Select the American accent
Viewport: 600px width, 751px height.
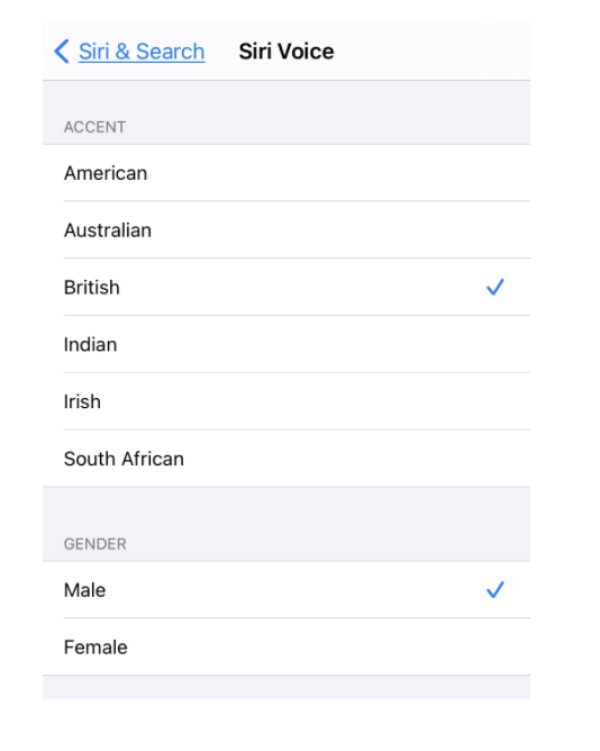tap(286, 173)
